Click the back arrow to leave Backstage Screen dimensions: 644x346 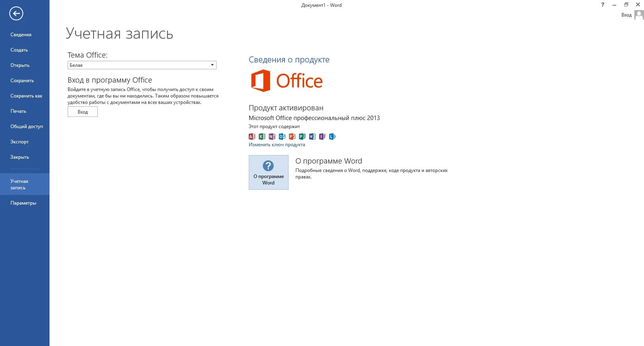pos(16,13)
